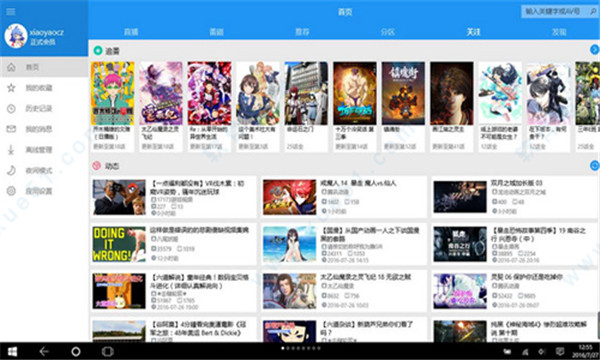Select the Home item in the sidebar

[44, 67]
